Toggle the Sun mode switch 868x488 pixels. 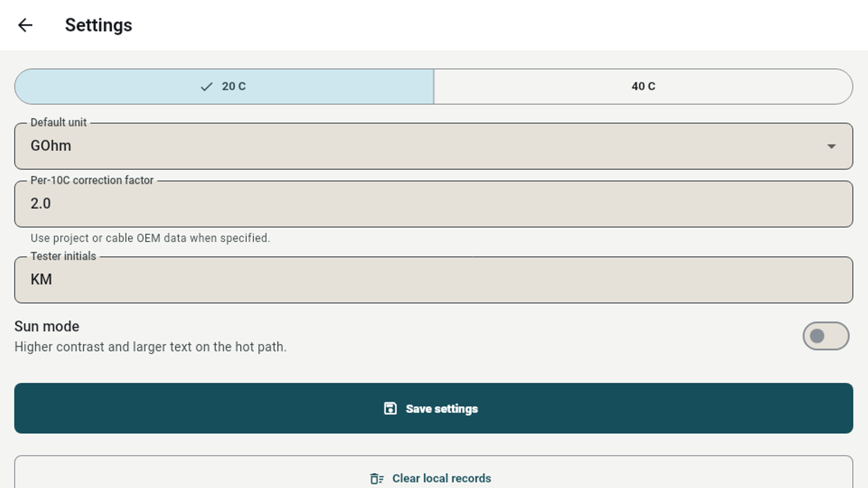coord(826,336)
